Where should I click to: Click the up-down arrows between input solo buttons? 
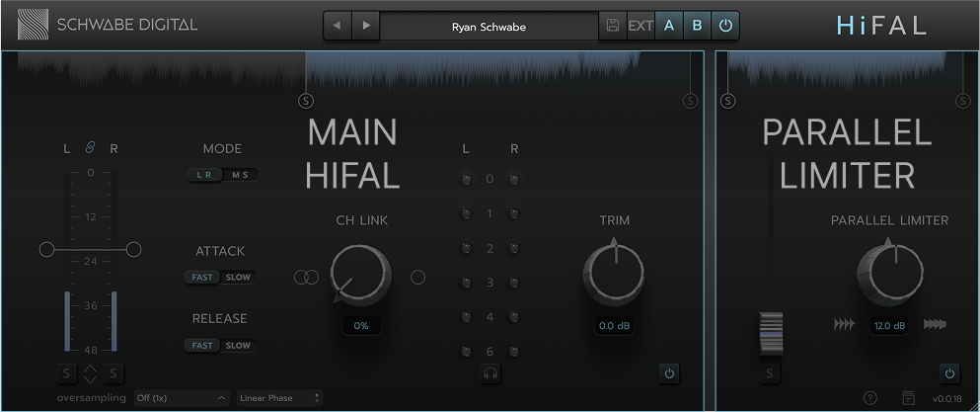coord(90,373)
